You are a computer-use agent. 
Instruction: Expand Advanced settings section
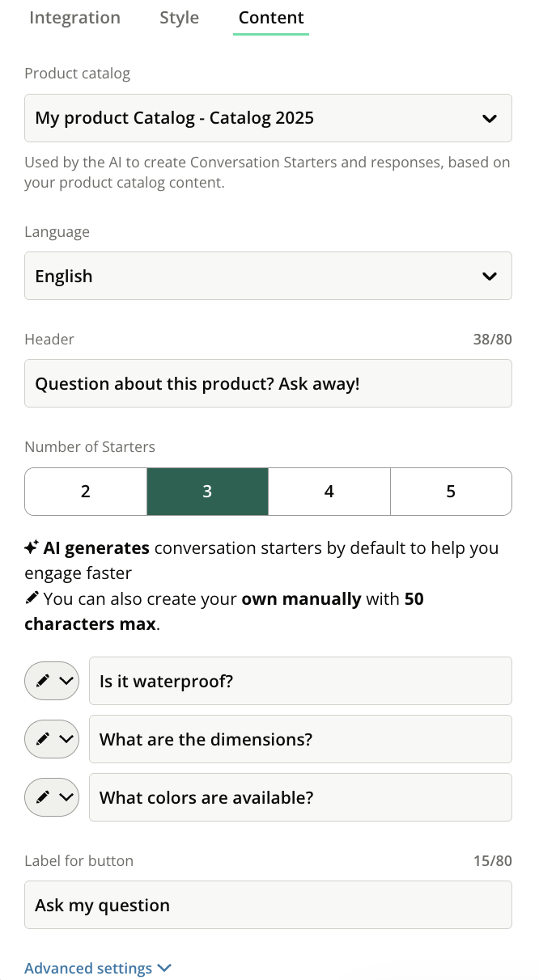[x=98, y=968]
